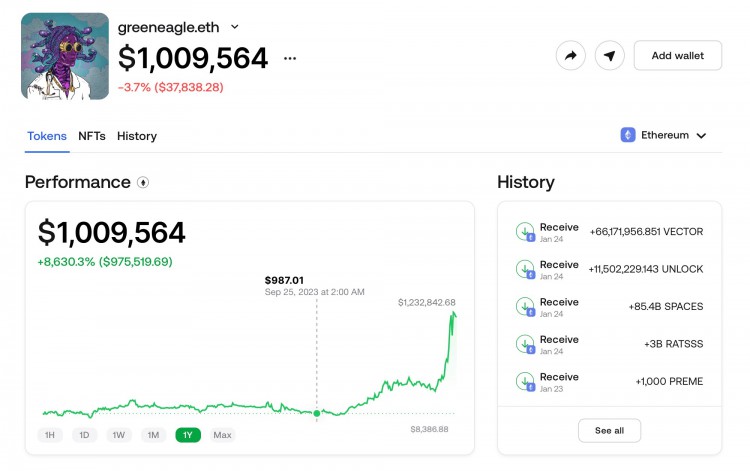The height and width of the screenshot is (471, 750).
Task: Select the 1M chart range
Action: tap(153, 435)
